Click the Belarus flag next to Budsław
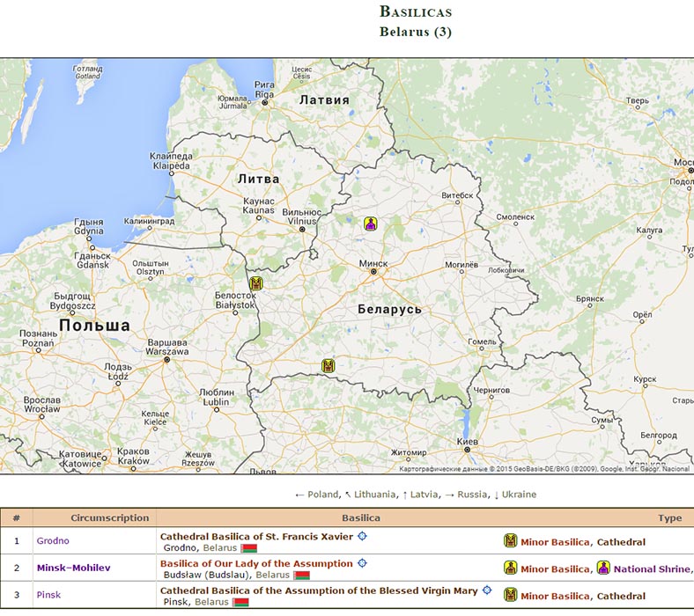Viewport: 694px width, 616px height. [301, 576]
